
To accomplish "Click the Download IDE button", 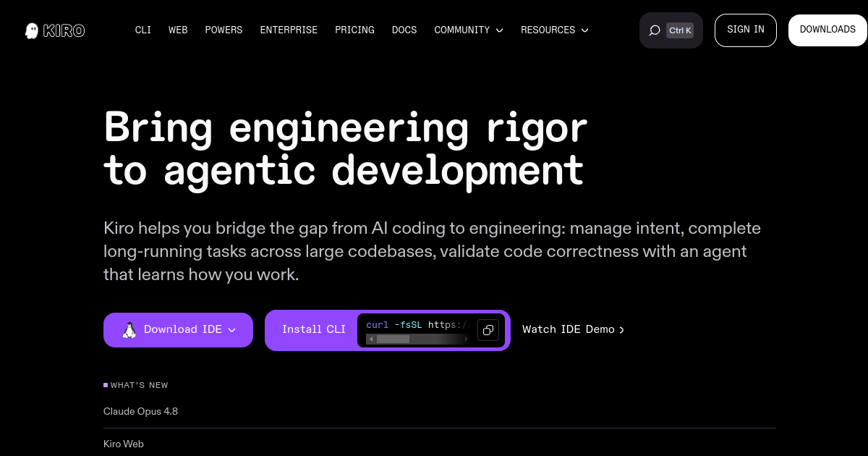I will (178, 330).
